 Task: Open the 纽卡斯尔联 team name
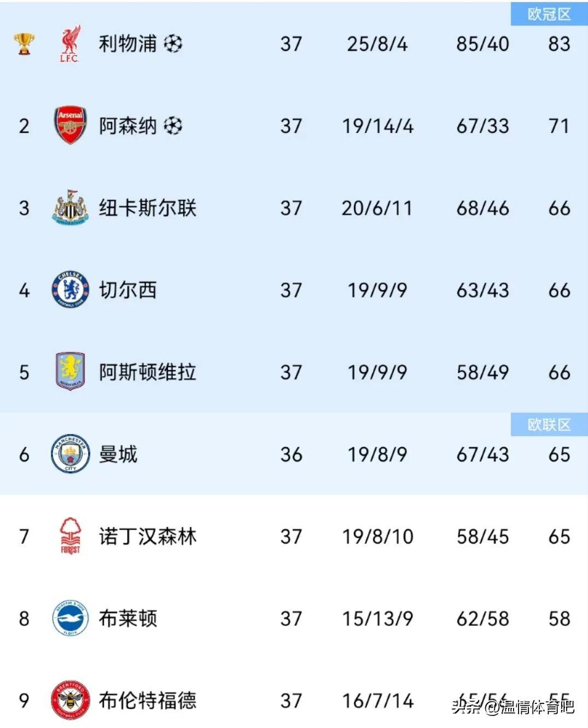[147, 208]
